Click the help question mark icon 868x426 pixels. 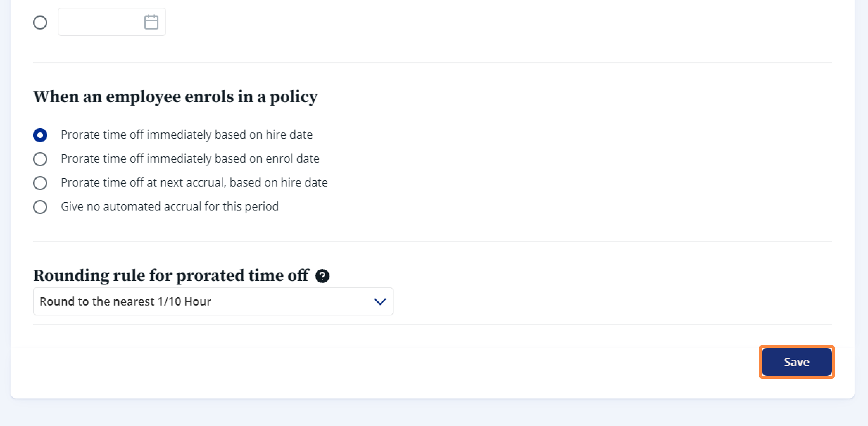[x=322, y=276]
